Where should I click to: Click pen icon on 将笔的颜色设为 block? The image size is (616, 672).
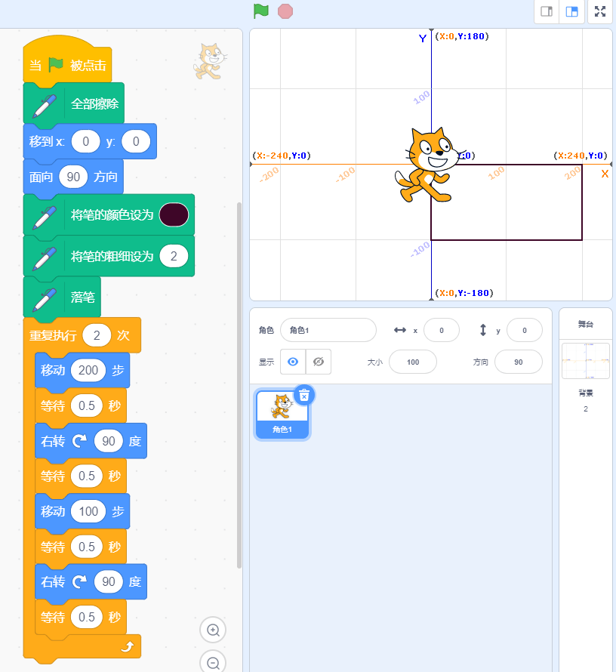coord(44,217)
